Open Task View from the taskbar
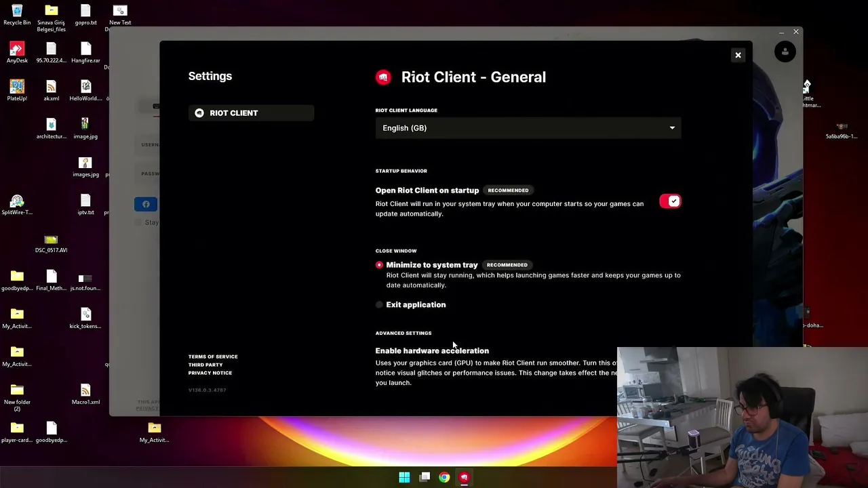The image size is (868, 488). coord(425,477)
